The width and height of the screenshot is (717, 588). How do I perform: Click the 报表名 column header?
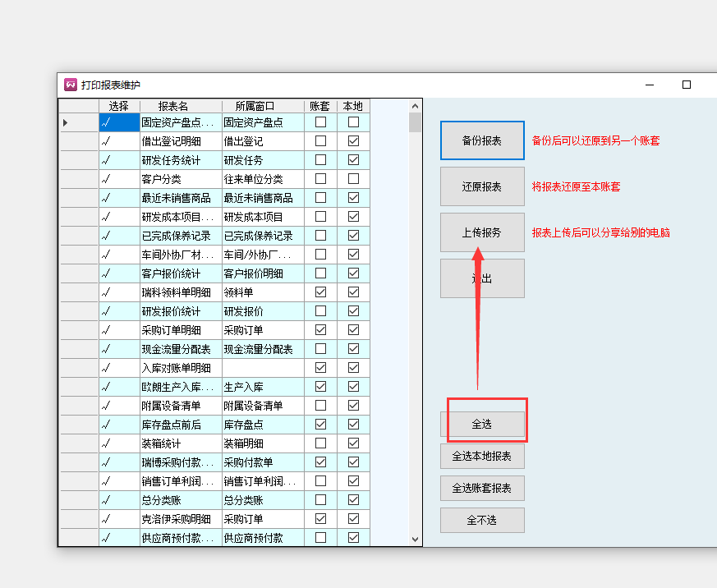[x=173, y=106]
